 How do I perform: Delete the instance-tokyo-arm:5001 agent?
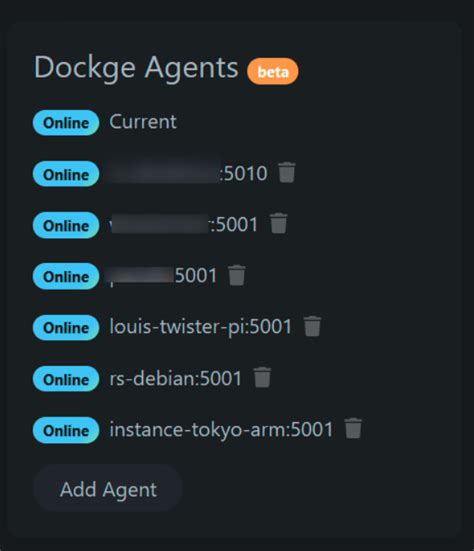point(353,428)
